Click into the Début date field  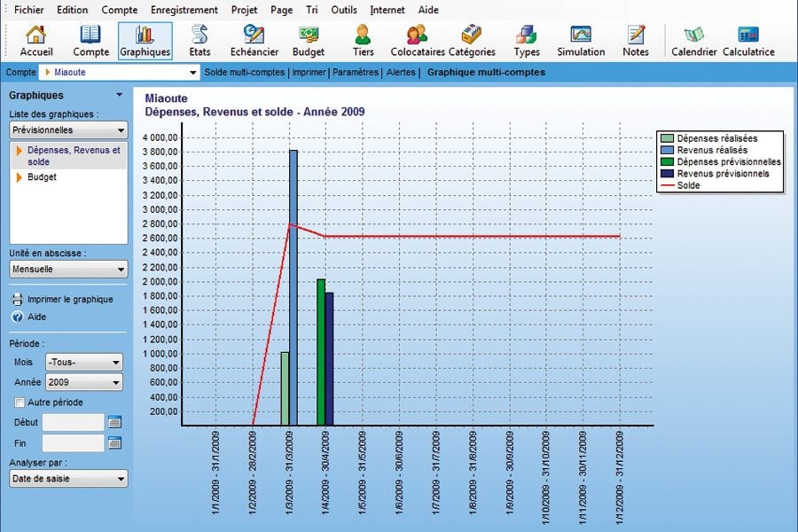click(x=74, y=422)
